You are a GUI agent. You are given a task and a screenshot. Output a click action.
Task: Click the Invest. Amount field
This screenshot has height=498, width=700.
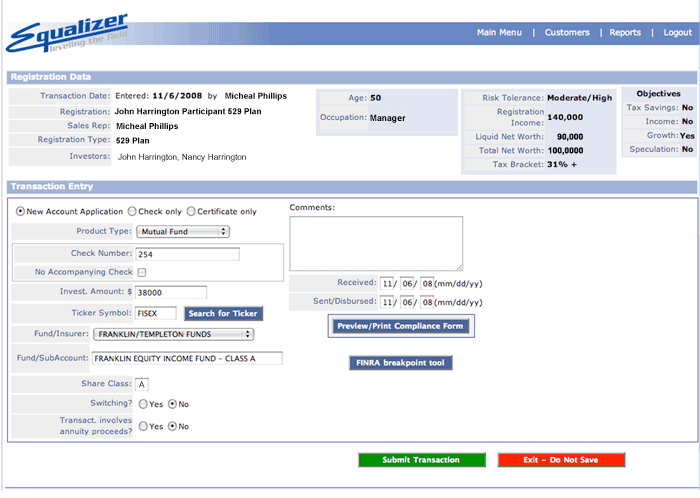[171, 292]
